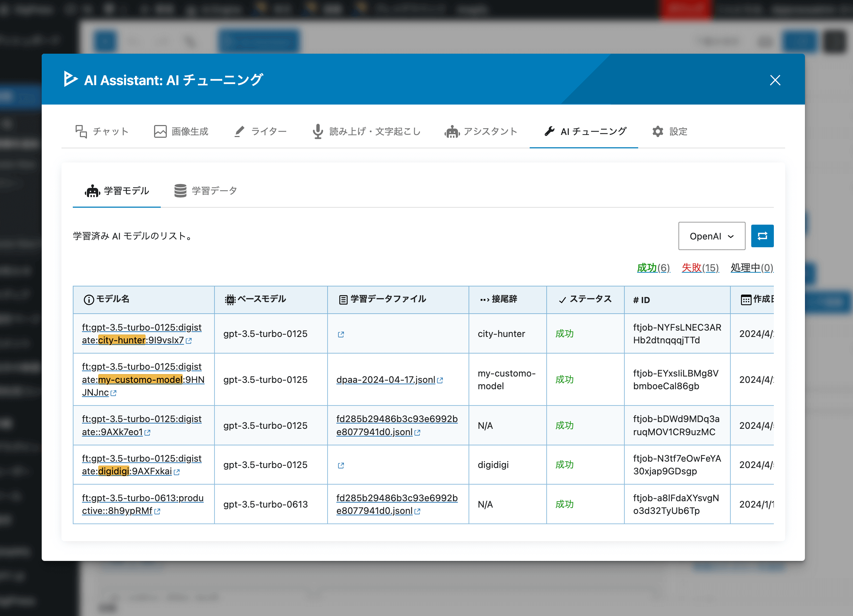Filter list by 失敗(15)
The height and width of the screenshot is (616, 853).
pos(700,268)
